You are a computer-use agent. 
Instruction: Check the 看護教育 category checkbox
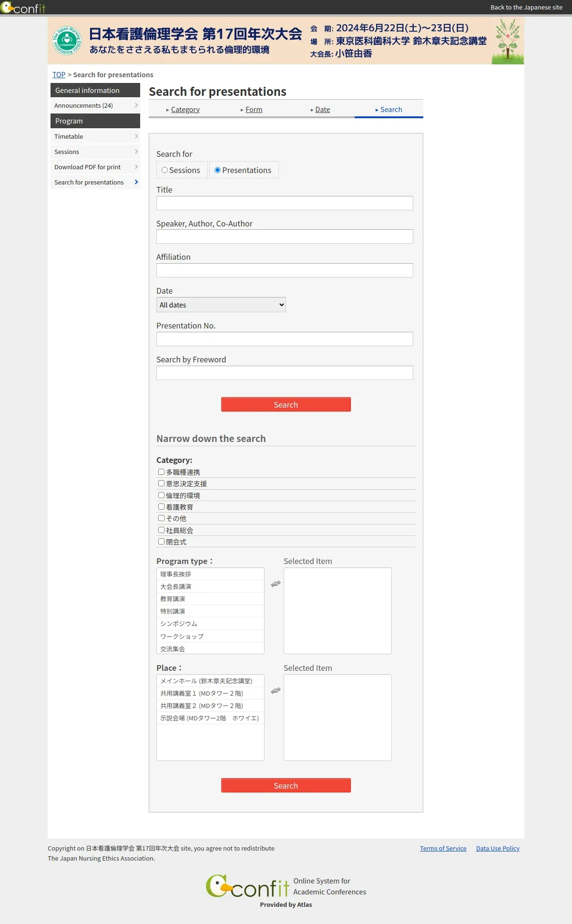(x=162, y=507)
